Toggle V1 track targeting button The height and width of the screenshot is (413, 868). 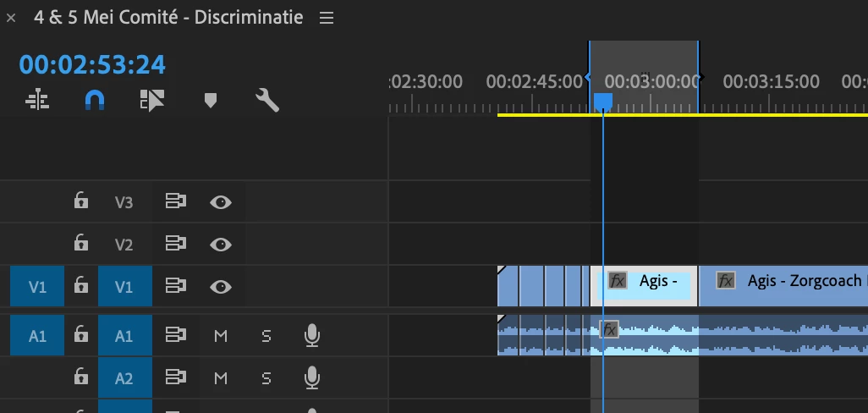pos(125,286)
